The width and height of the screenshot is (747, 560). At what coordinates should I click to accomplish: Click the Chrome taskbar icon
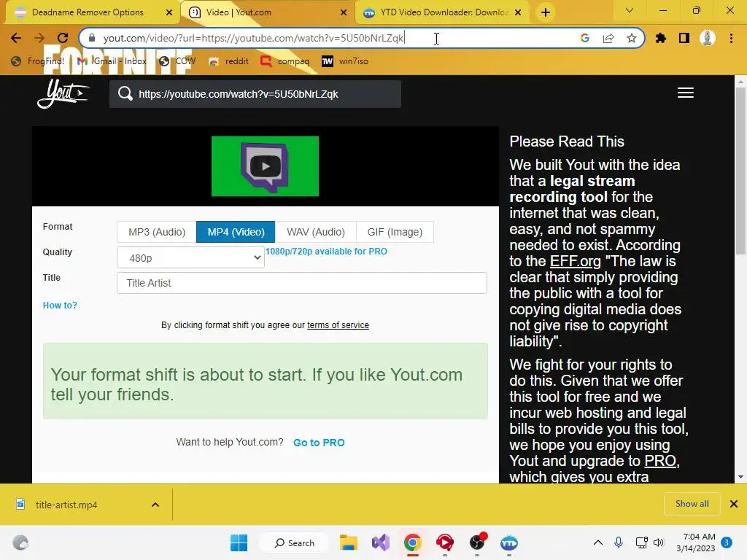click(x=413, y=542)
